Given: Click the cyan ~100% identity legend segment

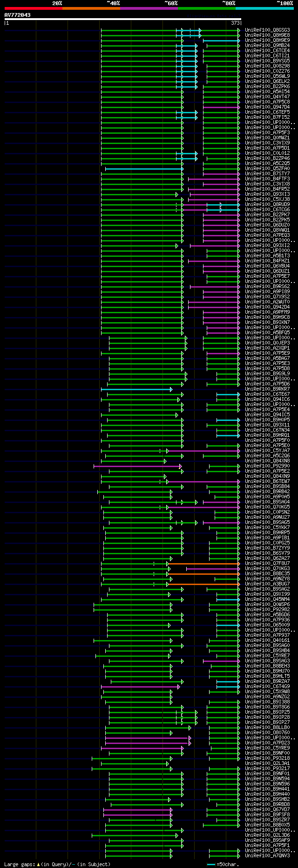Looking at the screenshot, I should 264,8.
